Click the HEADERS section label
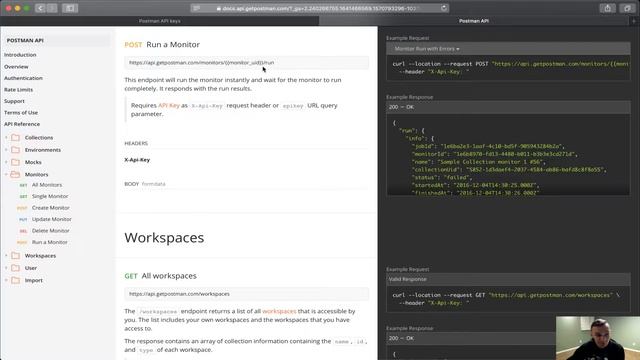The width and height of the screenshot is (640, 360). click(136, 143)
